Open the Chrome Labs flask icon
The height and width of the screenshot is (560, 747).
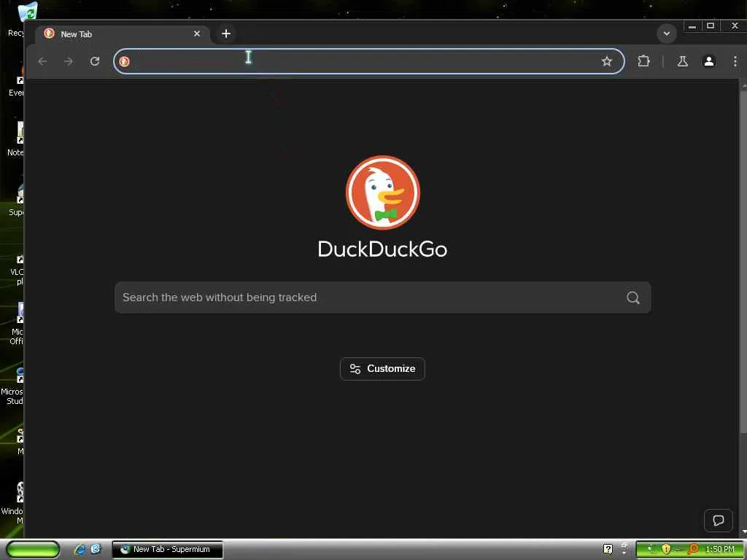[683, 61]
